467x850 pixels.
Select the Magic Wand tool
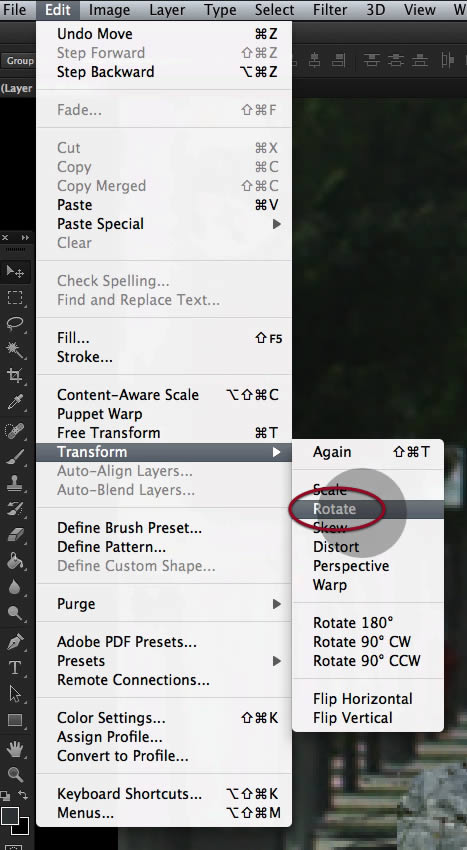coord(15,350)
